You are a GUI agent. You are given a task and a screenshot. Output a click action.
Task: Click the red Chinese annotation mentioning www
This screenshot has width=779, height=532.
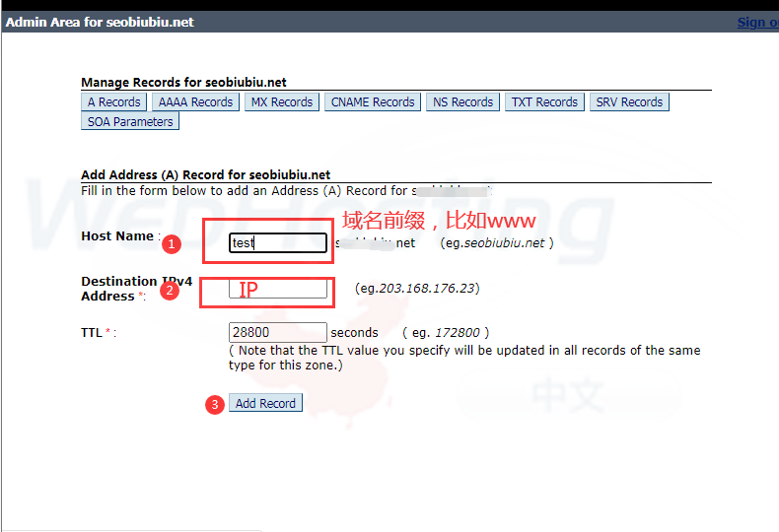[x=439, y=221]
